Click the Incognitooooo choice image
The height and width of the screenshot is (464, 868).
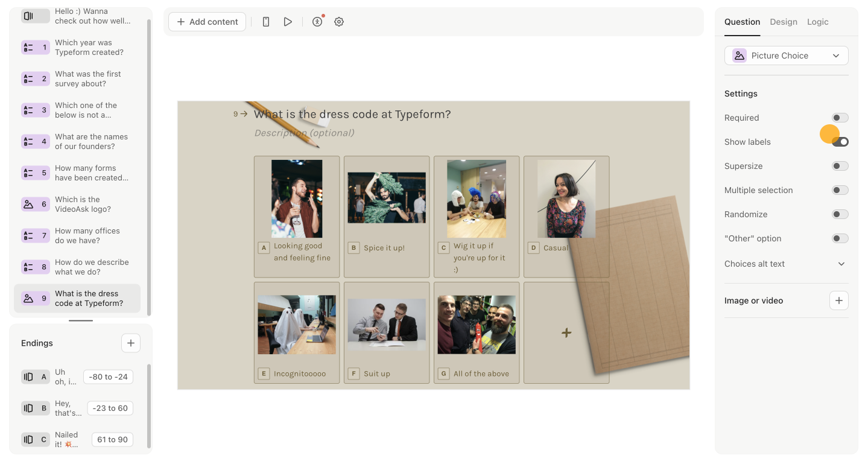click(297, 325)
